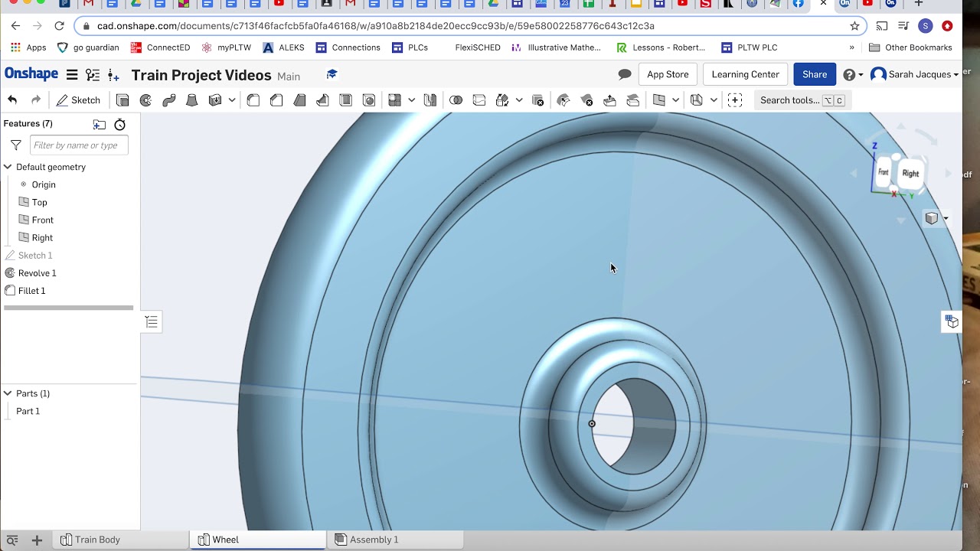Select the Move face tool
Image resolution: width=980 pixels, height=551 pixels.
click(x=610, y=100)
